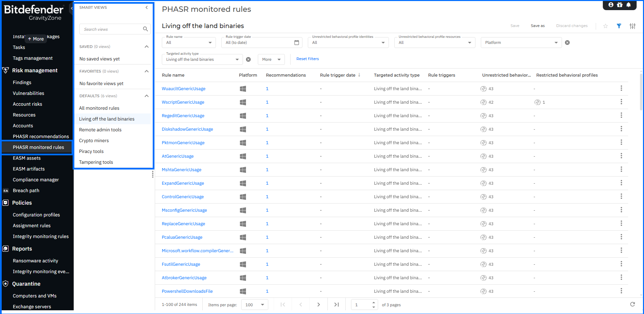Open the notifications bell
Image resolution: width=644 pixels, height=314 pixels.
[x=628, y=5]
